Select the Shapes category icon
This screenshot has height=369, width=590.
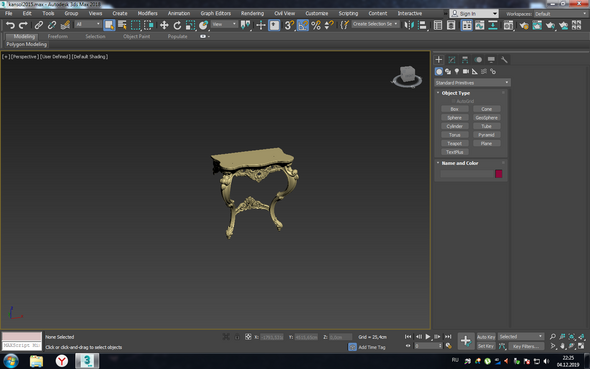tap(448, 71)
